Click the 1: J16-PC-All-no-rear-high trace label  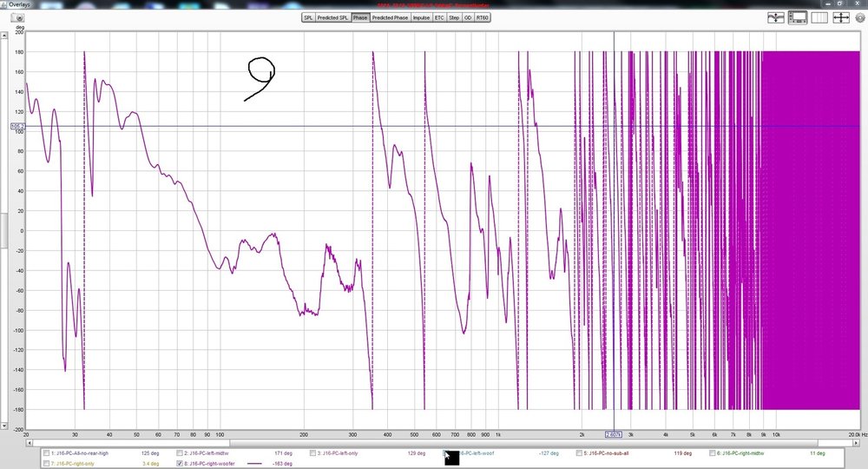80,453
